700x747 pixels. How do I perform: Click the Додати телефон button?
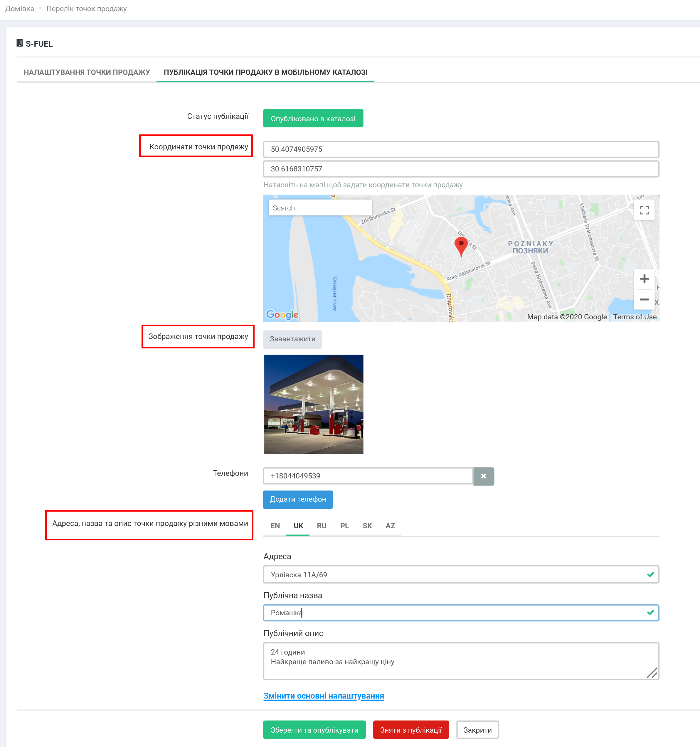pos(298,499)
